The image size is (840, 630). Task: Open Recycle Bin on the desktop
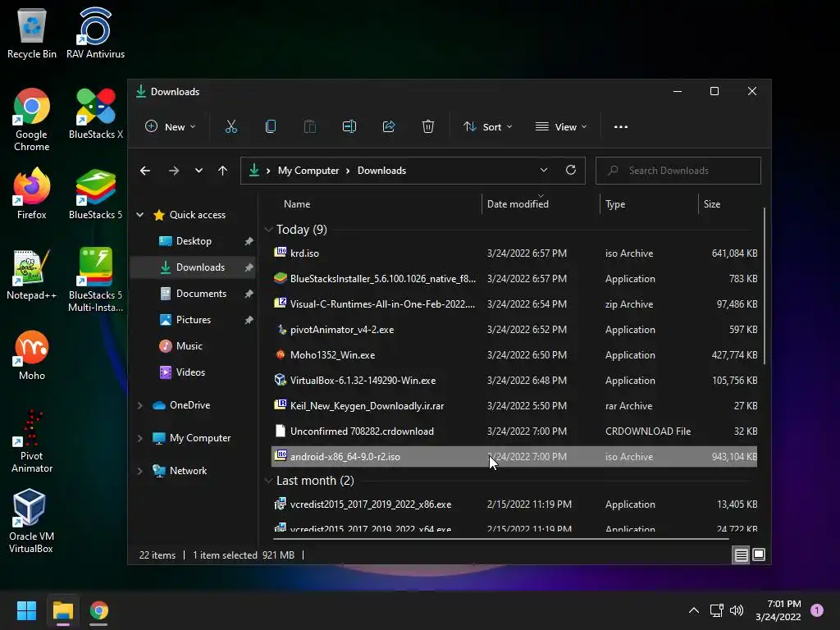(x=32, y=33)
